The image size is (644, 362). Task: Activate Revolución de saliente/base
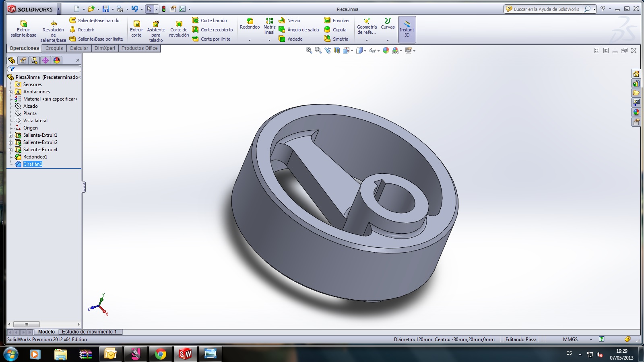pos(53,31)
